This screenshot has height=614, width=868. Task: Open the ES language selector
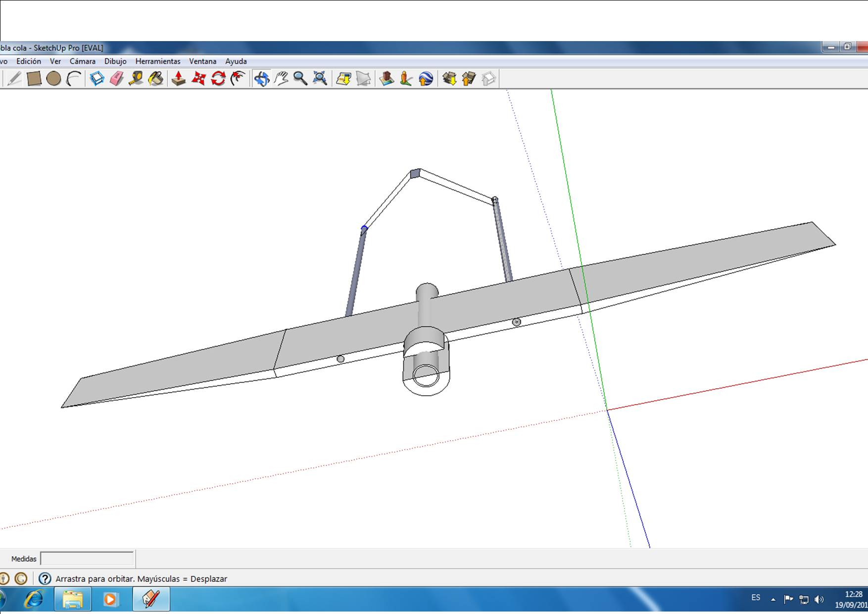756,598
